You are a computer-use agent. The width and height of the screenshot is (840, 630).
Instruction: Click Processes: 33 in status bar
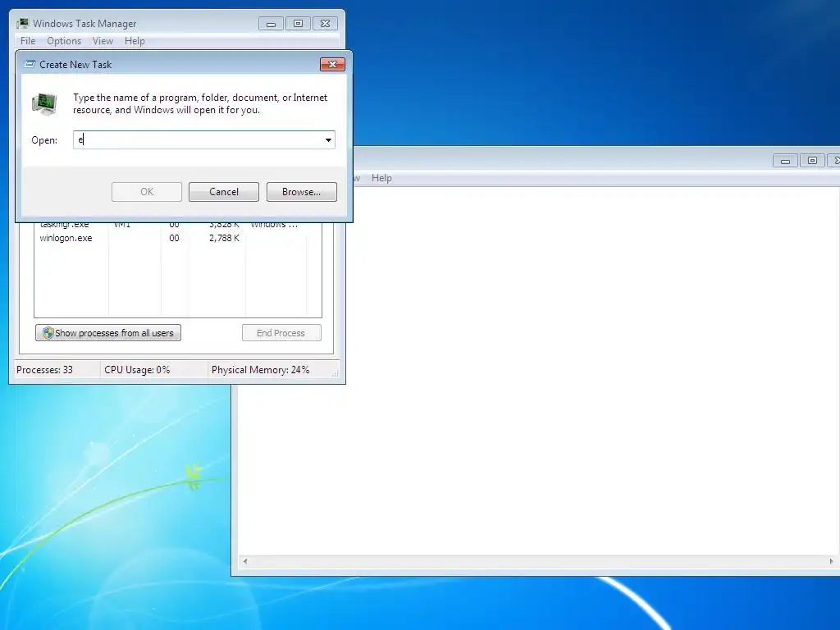44,370
